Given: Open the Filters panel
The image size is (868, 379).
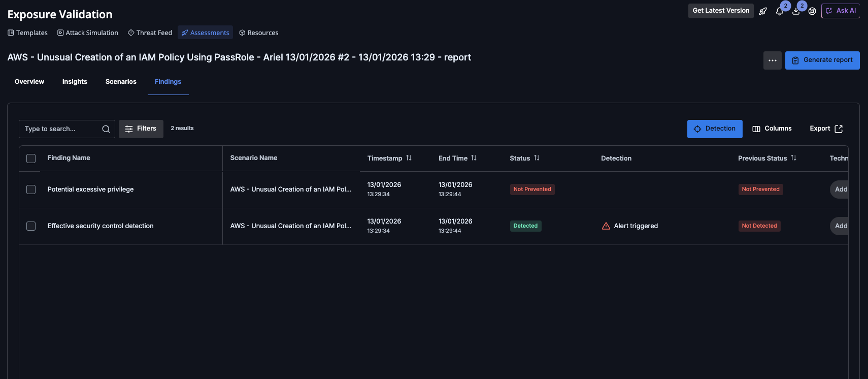Looking at the screenshot, I should 141,129.
